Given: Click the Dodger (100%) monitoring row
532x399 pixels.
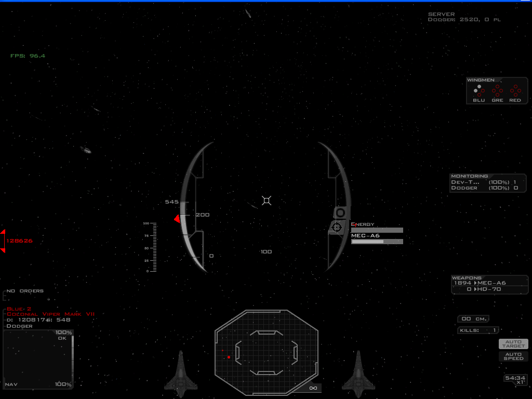Looking at the screenshot, I should click(x=485, y=188).
